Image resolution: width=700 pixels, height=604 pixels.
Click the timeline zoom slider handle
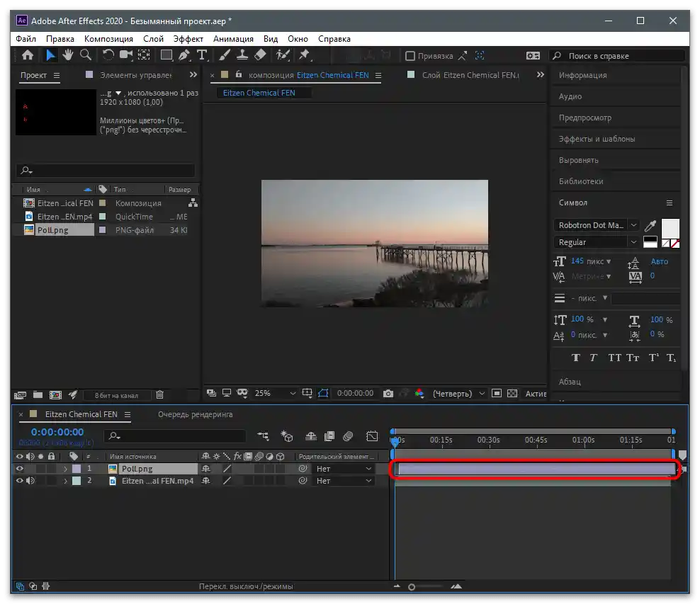tap(412, 587)
